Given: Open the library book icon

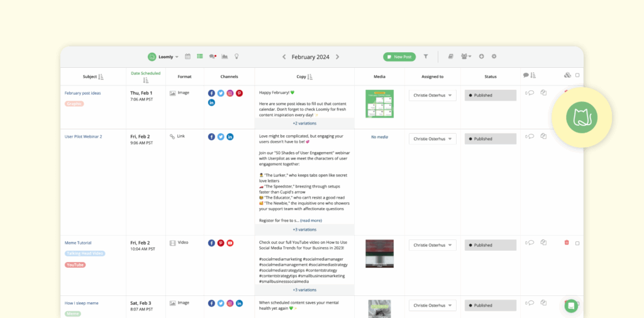Looking at the screenshot, I should [450, 57].
